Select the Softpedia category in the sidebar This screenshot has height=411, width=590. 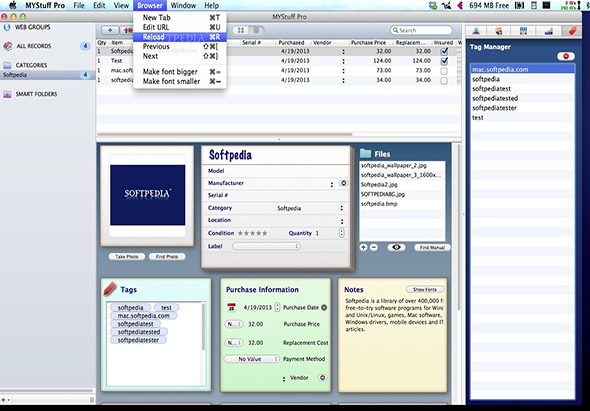(47, 75)
